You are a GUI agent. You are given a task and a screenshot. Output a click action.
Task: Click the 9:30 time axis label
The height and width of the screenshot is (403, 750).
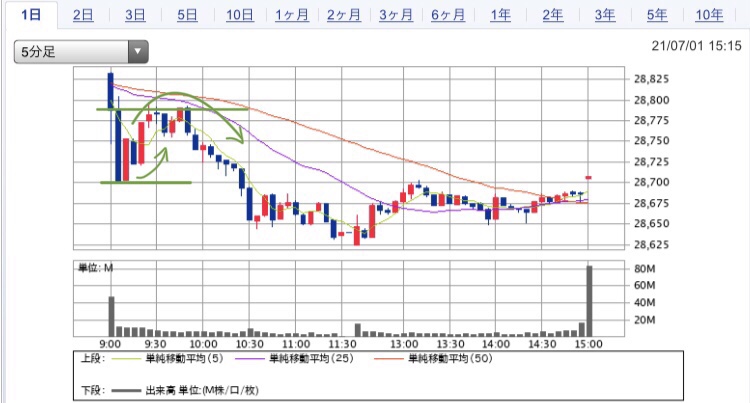point(155,344)
